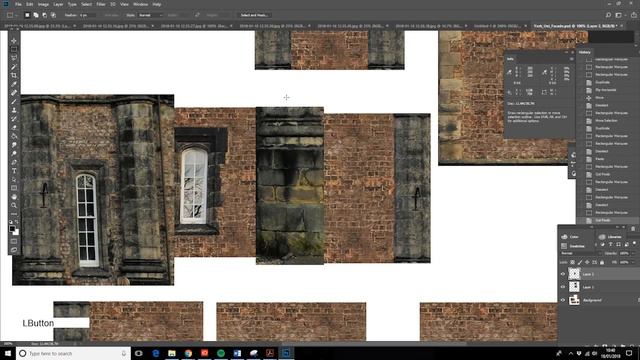Select the Clone Stamp tool
This screenshot has width=640, height=360.
point(14,110)
